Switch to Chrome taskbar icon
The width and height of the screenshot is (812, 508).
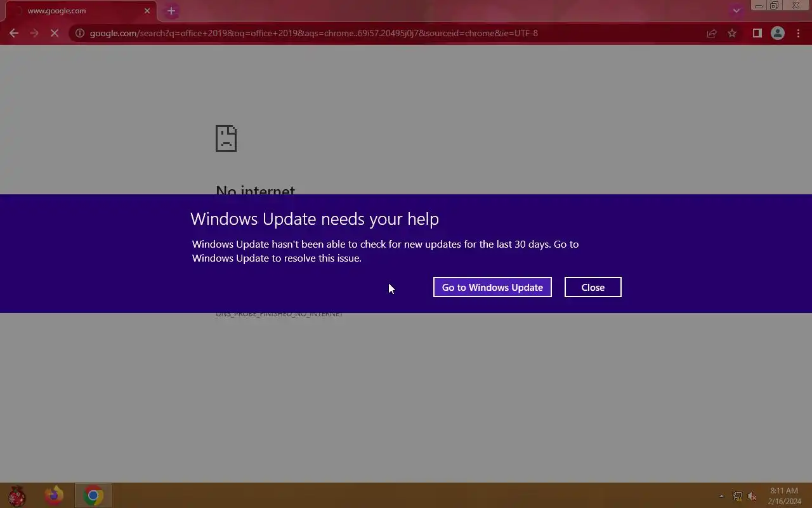tap(93, 495)
